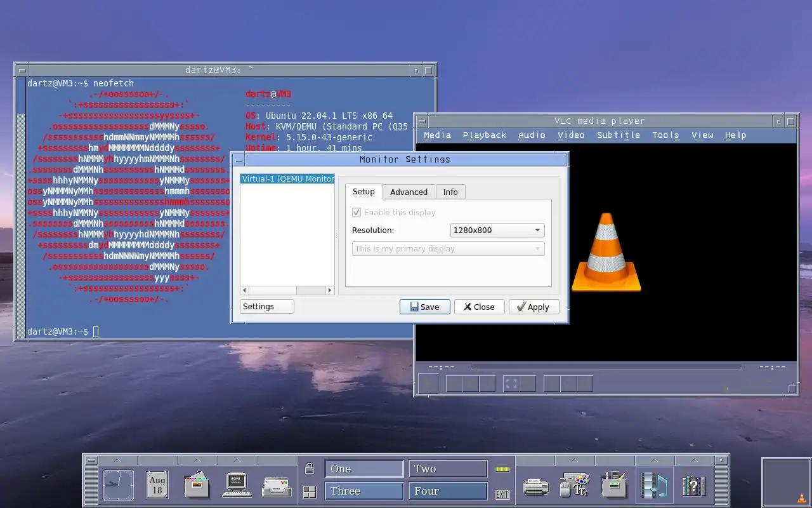812x508 pixels.
Task: Click the VLC previous media button
Action: [x=454, y=384]
